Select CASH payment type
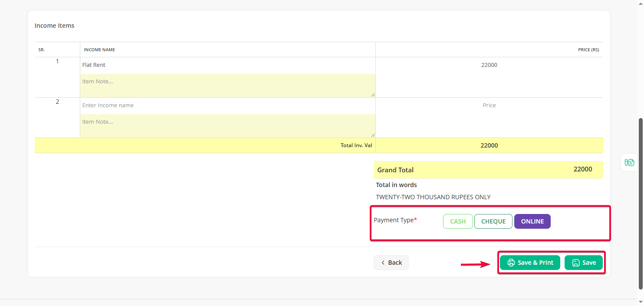 tap(458, 221)
